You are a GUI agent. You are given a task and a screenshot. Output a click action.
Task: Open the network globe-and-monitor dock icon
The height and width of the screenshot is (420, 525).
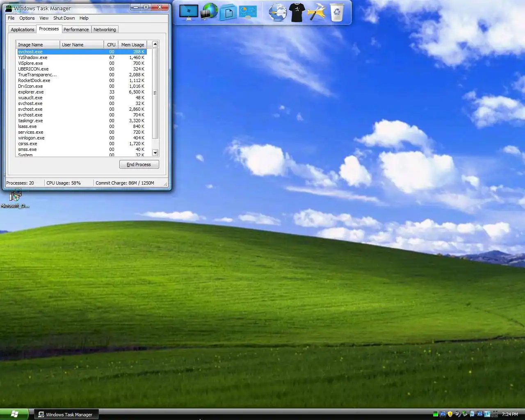(x=209, y=11)
